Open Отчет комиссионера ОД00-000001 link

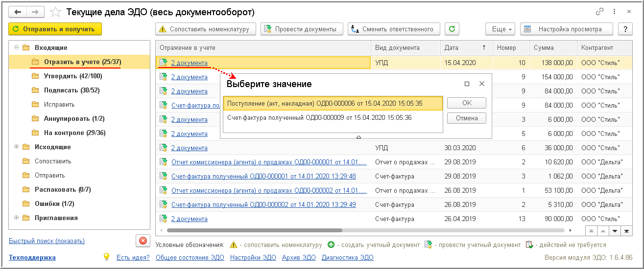pyautogui.click(x=269, y=162)
